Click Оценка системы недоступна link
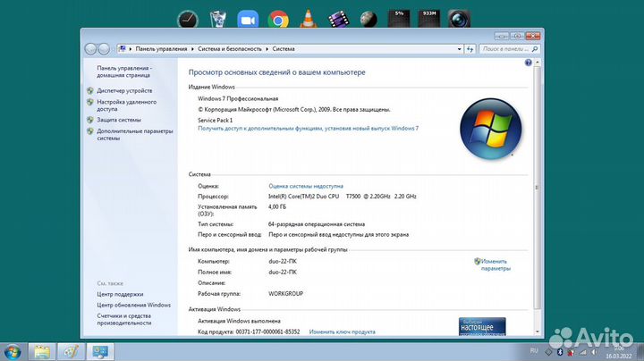The width and height of the screenshot is (644, 361). click(x=306, y=186)
